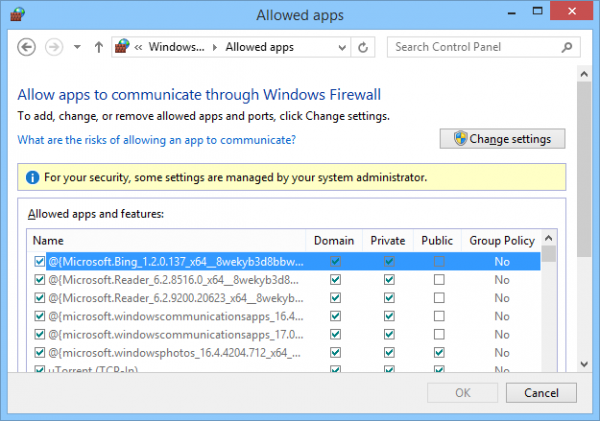Click the Cancel button
600x421 pixels.
coord(541,393)
